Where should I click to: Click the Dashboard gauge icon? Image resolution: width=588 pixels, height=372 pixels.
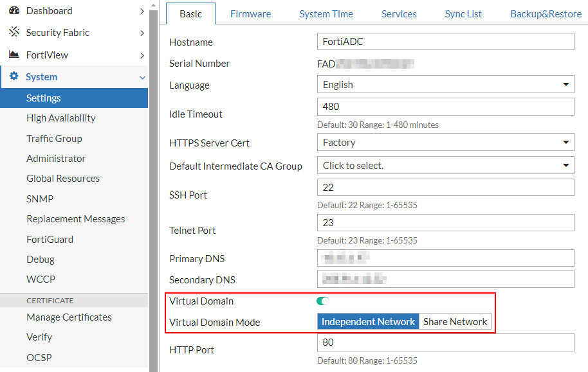pyautogui.click(x=14, y=10)
